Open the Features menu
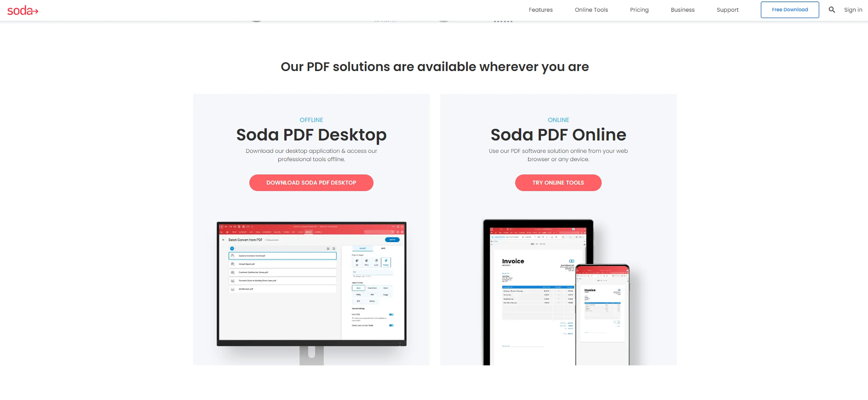Screen dimensions: 868x400 540,9
